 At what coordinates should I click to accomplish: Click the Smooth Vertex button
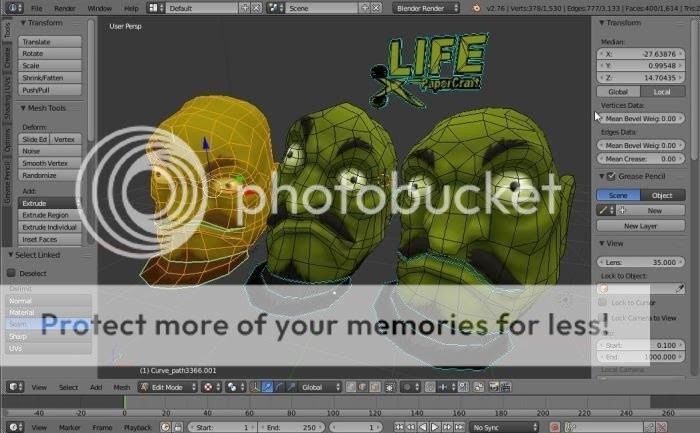click(50, 163)
